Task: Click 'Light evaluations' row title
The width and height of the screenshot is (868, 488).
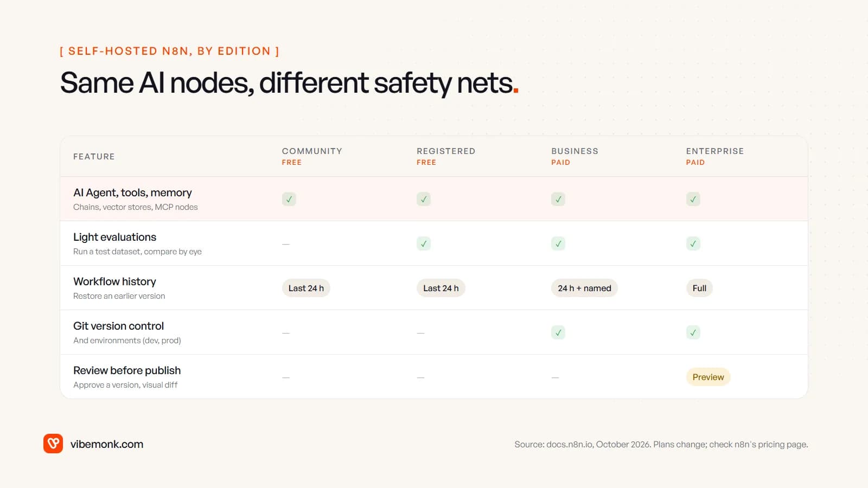Action: pyautogui.click(x=114, y=237)
